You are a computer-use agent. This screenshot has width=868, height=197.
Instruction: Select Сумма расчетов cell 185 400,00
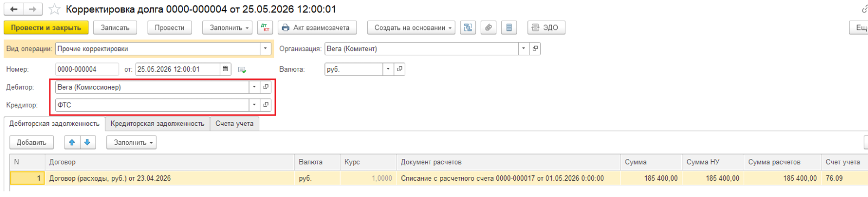click(783, 179)
